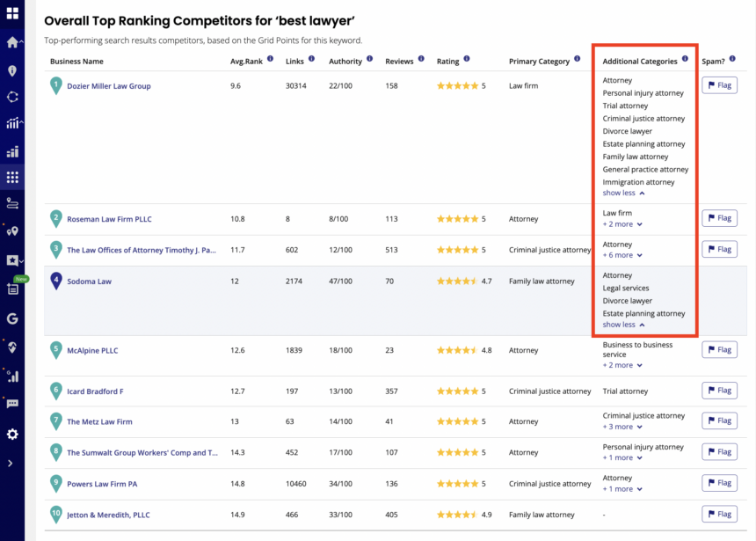Flag Dozier Miller Law Group as spam
The width and height of the screenshot is (756, 541).
(719, 85)
